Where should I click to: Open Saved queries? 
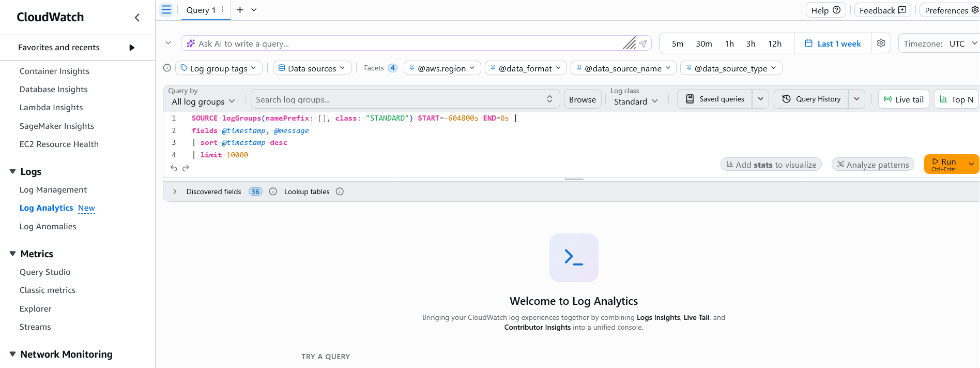[715, 99]
